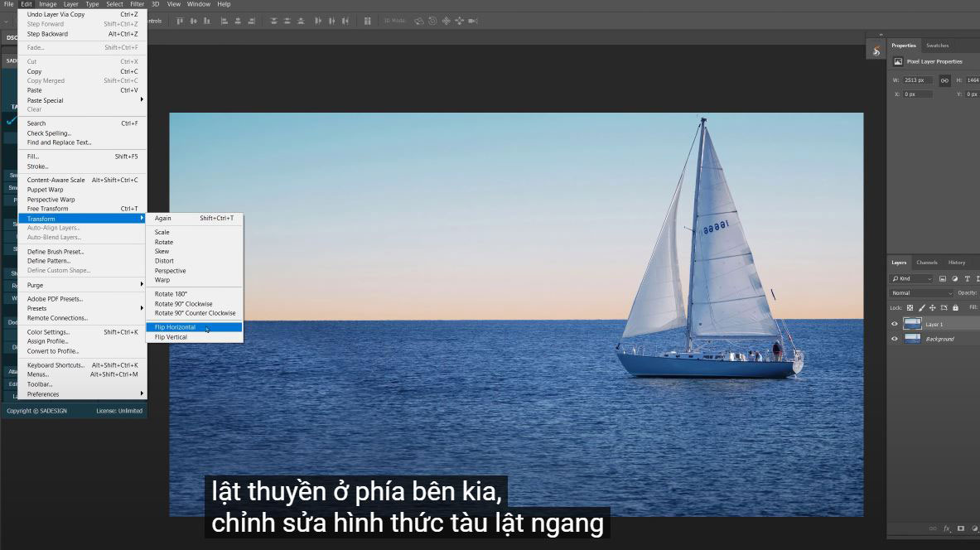Viewport: 980px width, 550px height.
Task: Choose Flip Vertical from the Transform submenu
Action: tap(171, 337)
